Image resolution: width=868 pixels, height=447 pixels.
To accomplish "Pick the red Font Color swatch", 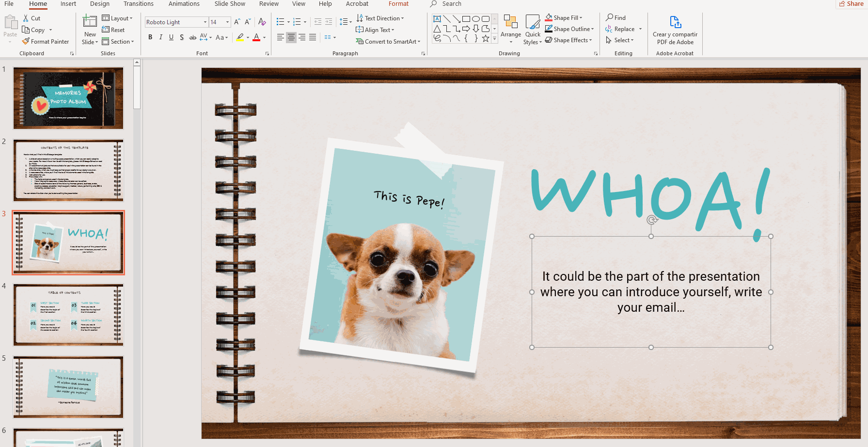I will [256, 37].
